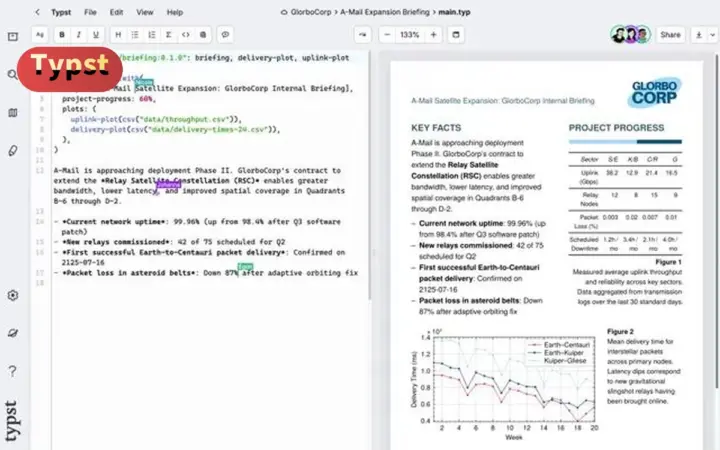Add a comment via speech bubble icon
Viewport: 720px width, 450px height.
click(225, 34)
